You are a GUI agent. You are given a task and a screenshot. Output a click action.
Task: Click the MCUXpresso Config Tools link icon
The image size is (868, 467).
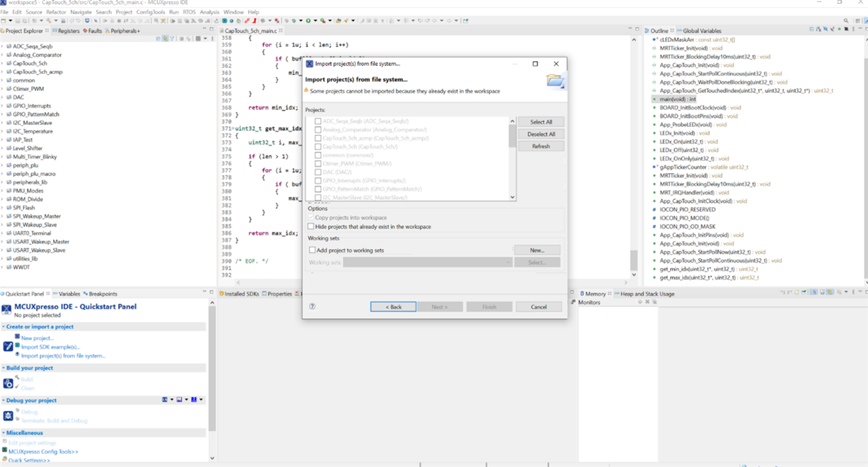4,451
